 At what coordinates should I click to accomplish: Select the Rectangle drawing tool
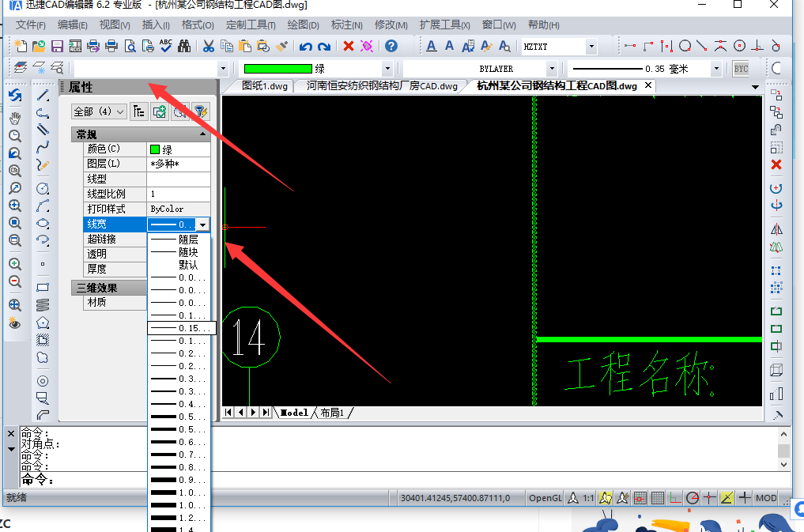(43, 288)
